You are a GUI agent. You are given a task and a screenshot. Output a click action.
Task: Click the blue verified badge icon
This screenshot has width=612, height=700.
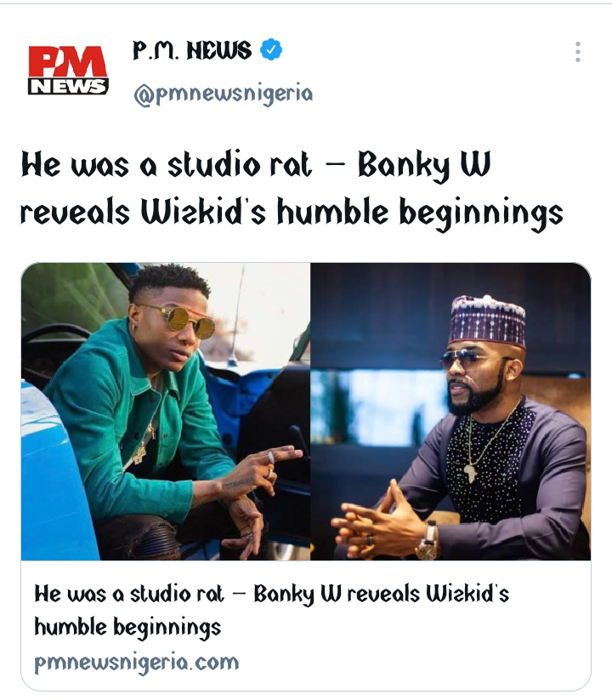click(x=271, y=49)
